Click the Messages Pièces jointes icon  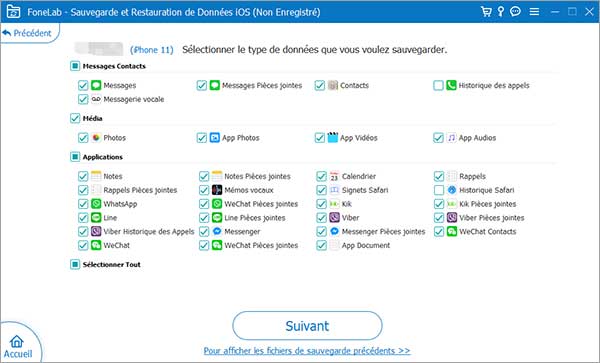[215, 85]
